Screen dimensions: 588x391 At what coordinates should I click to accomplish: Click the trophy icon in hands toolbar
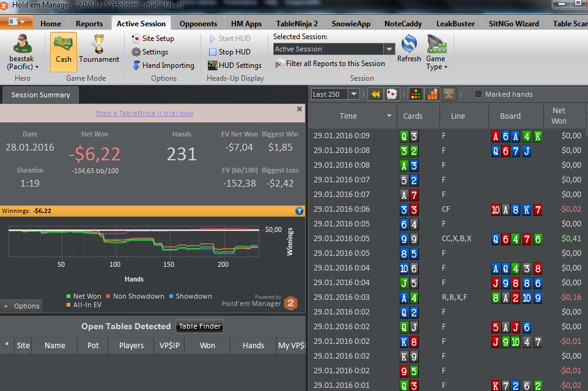(x=449, y=94)
